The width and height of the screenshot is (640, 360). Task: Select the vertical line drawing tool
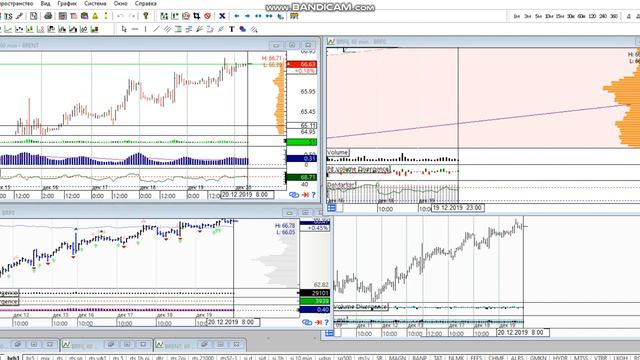point(145,29)
